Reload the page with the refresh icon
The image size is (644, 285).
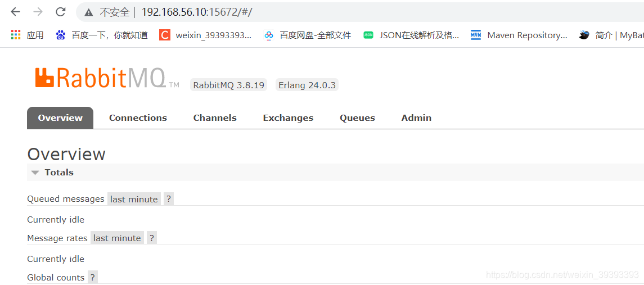coord(61,12)
